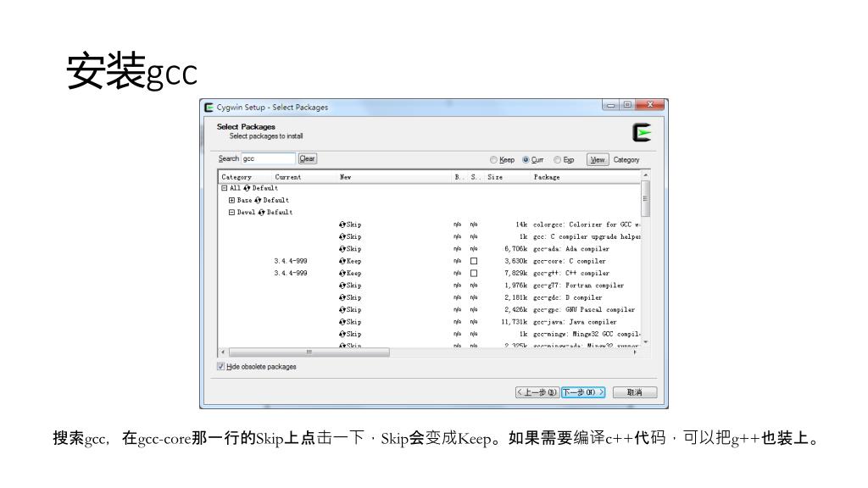Click the cycle icon next to Base Default
Image resolution: width=868 pixels, height=488 pixels.
(x=258, y=200)
